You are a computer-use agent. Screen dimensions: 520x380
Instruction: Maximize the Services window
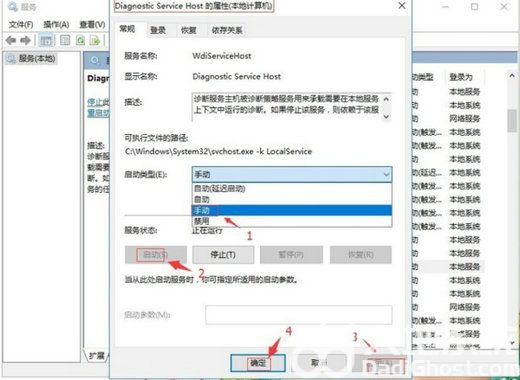pos(474,7)
